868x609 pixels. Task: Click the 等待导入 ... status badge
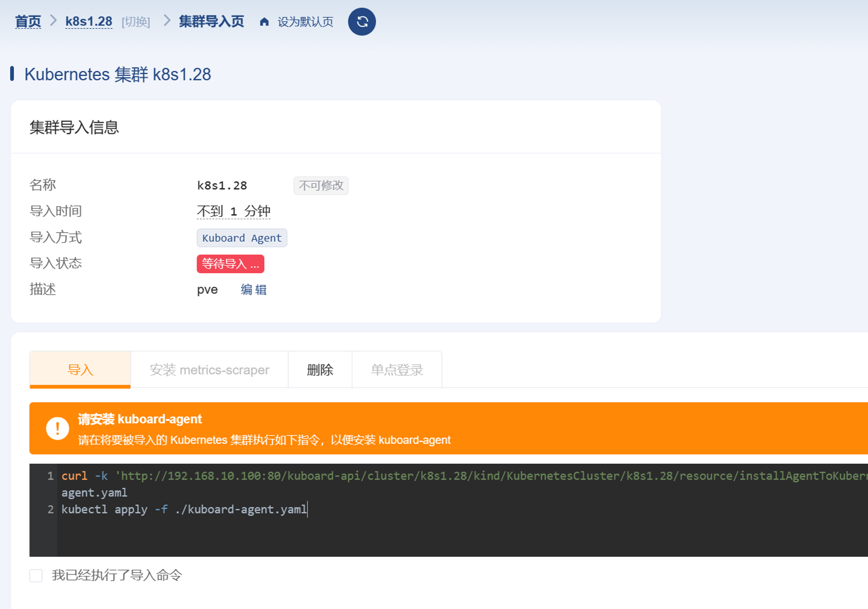click(x=230, y=264)
